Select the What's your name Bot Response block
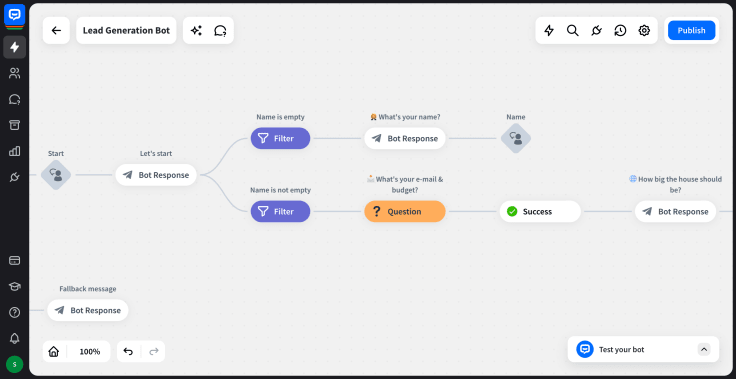This screenshot has height=379, width=736. tap(405, 139)
